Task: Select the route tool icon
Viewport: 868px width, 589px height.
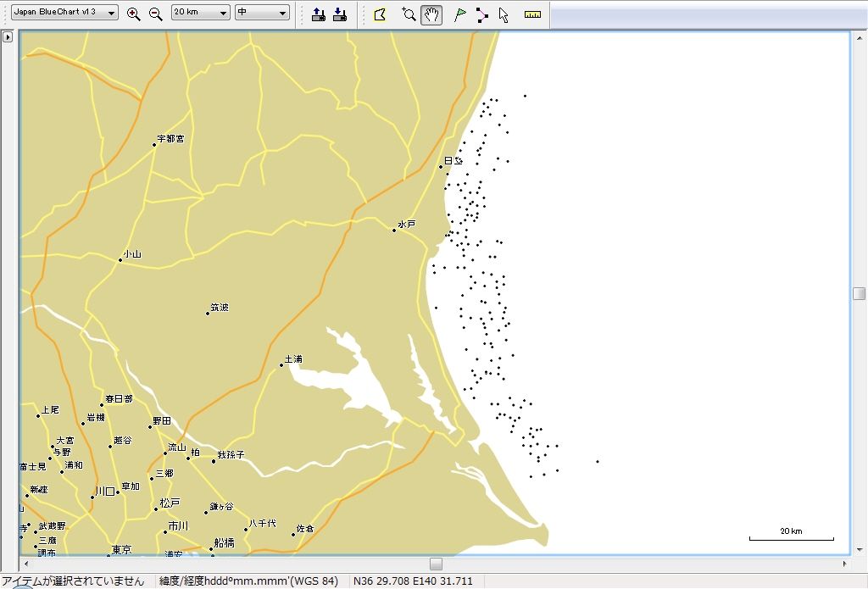Action: point(481,14)
